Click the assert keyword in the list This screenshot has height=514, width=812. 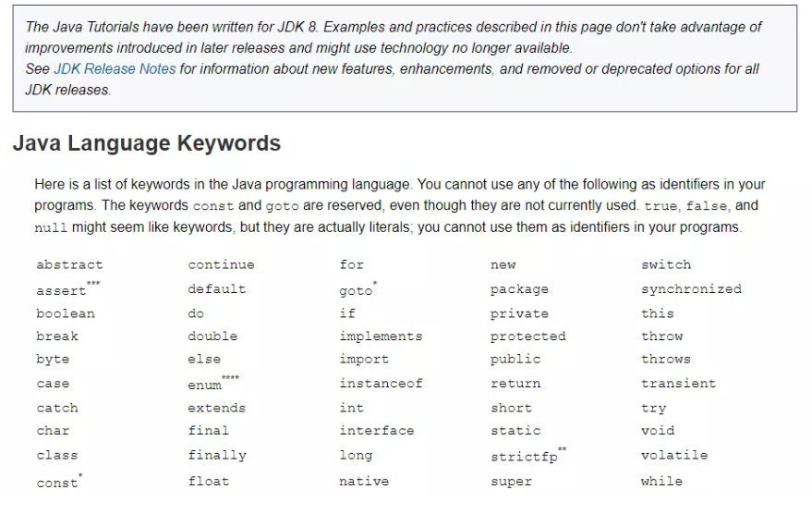pyautogui.click(x=61, y=290)
